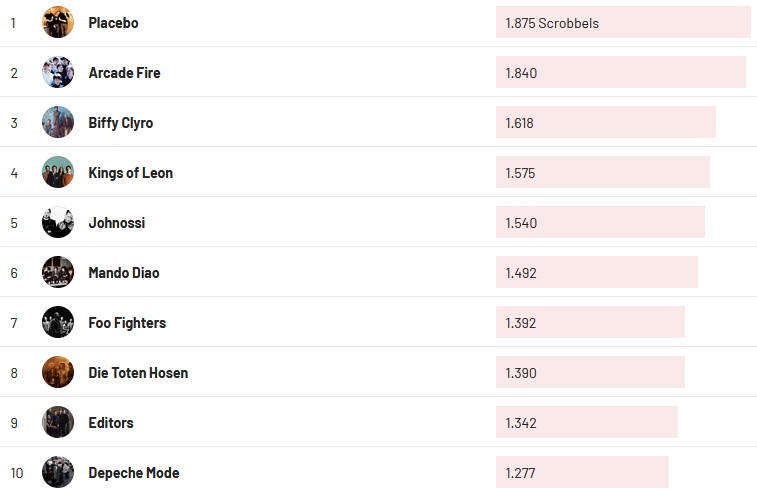The image size is (757, 495).
Task: Click the Mando Diao name link
Action: tap(123, 272)
